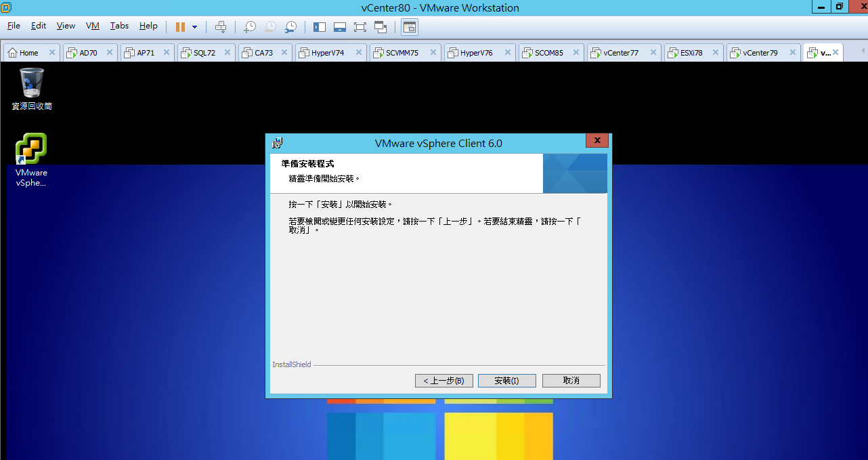Open the Tabs menu
The height and width of the screenshot is (460, 868).
[119, 26]
